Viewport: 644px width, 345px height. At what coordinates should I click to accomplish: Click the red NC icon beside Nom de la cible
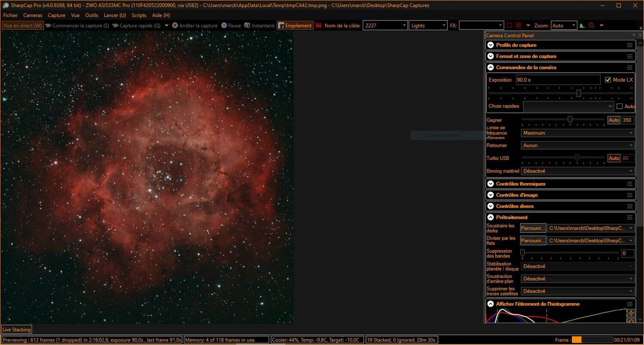coord(319,26)
